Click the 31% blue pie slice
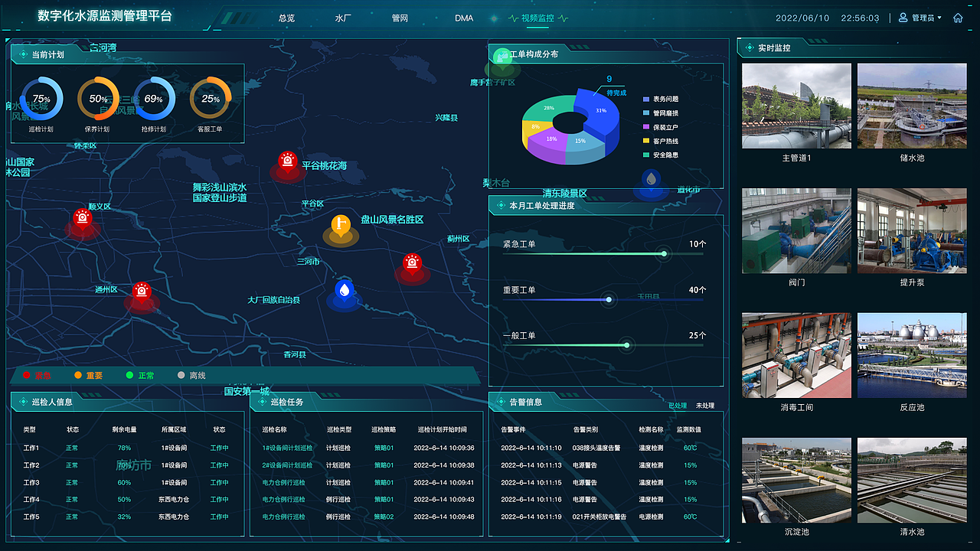Viewport: 980px width, 551px height. coord(600,111)
